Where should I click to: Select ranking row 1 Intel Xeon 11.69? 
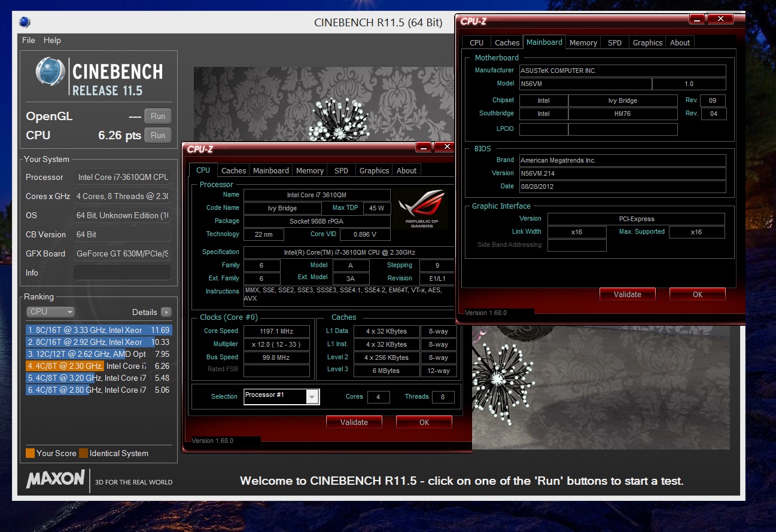[99, 330]
